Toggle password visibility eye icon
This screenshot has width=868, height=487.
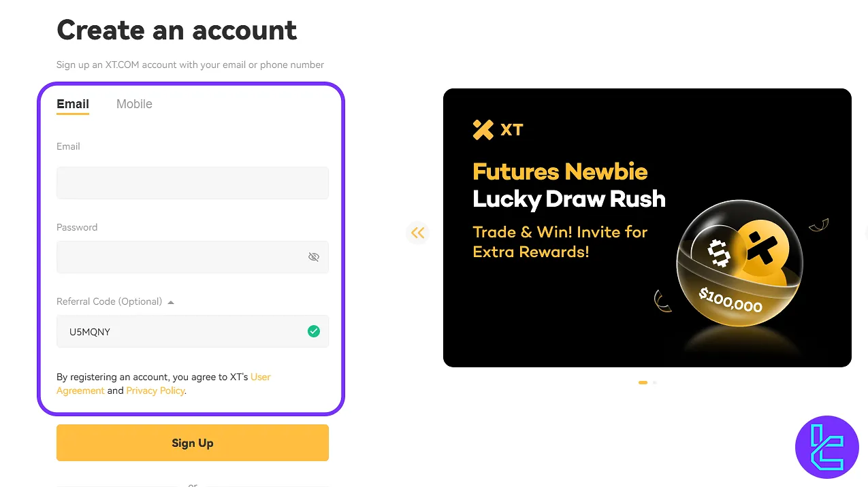pyautogui.click(x=314, y=257)
